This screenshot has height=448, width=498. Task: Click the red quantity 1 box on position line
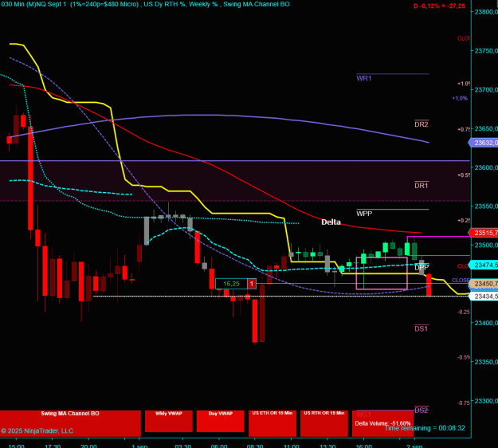pos(252,284)
